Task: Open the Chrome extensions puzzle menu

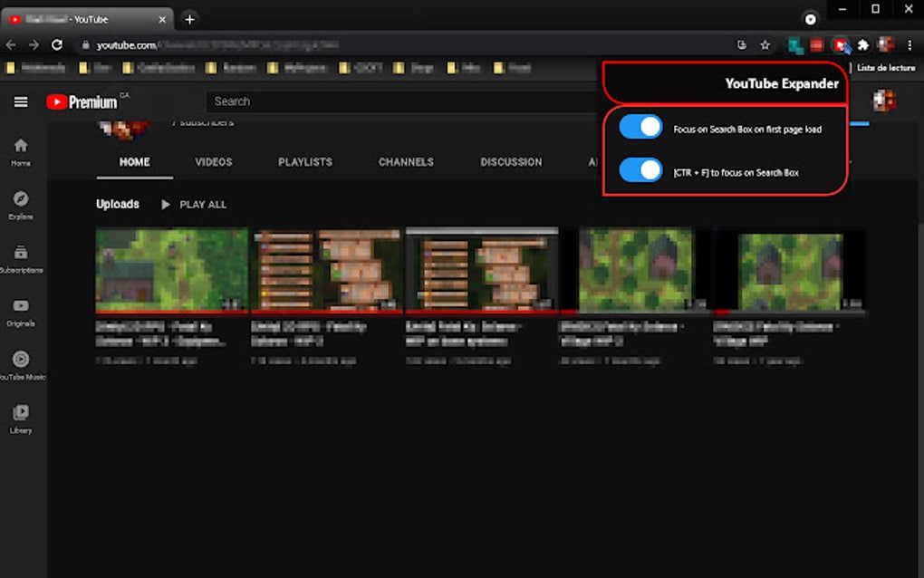Action: click(x=862, y=43)
